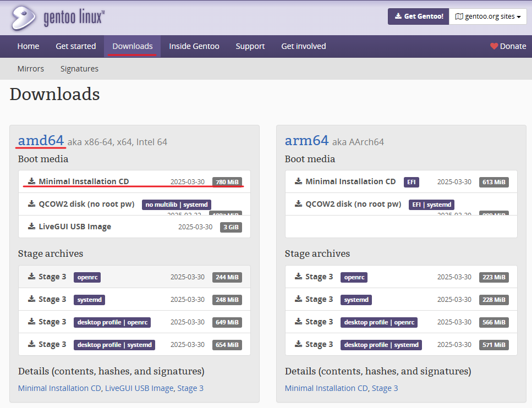Image resolution: width=532 pixels, height=408 pixels.
Task: Click the 244 MiB size badge
Action: click(x=227, y=277)
